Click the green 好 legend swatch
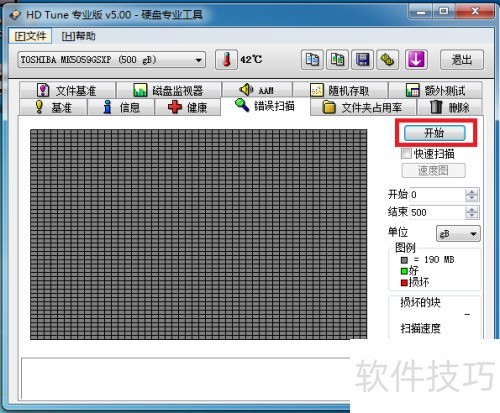 pos(404,271)
